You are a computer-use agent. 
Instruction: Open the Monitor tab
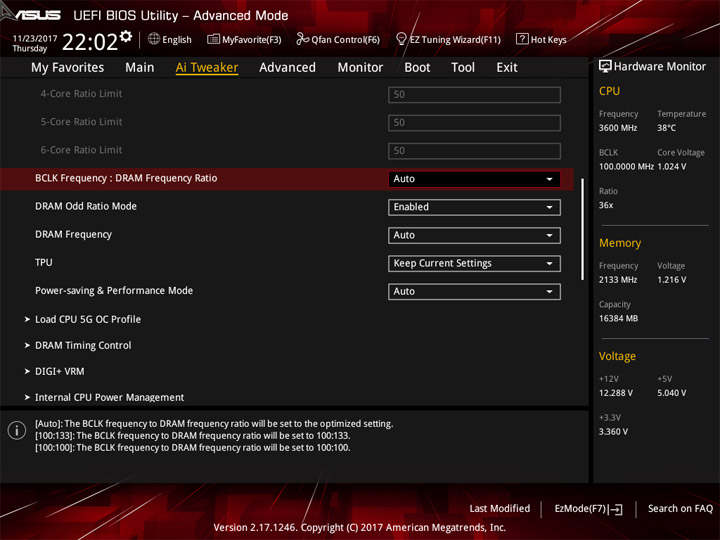click(360, 68)
